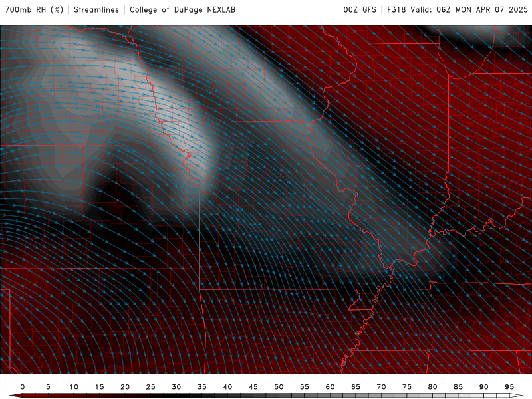
Task: Click the colorbar label "25"
Action: click(x=151, y=387)
